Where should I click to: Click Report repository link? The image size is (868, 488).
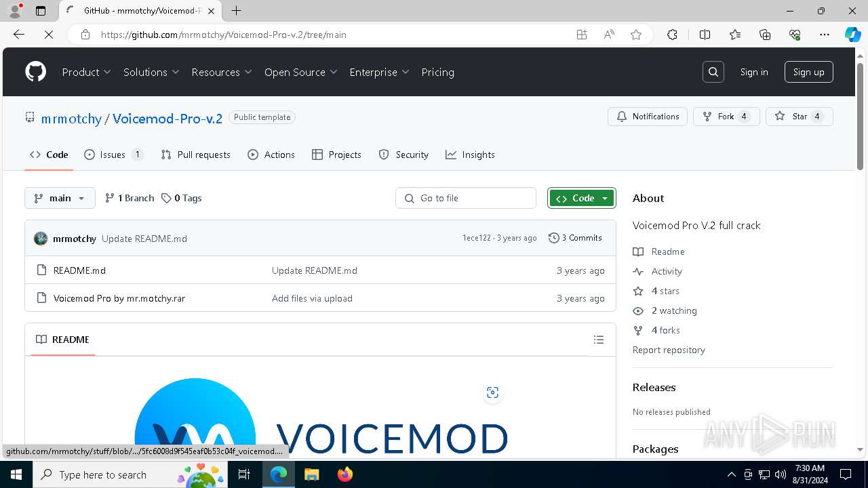pos(669,350)
